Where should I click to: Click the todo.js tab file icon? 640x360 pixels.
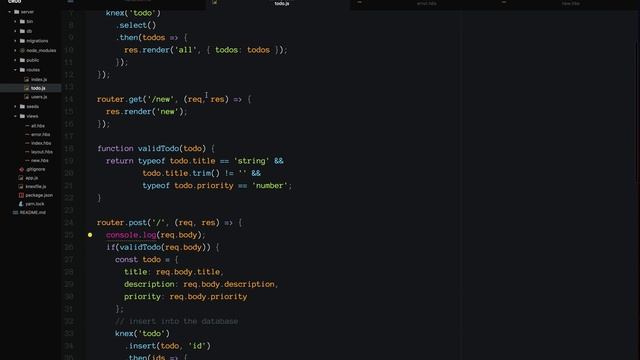pyautogui.click(x=214, y=2)
